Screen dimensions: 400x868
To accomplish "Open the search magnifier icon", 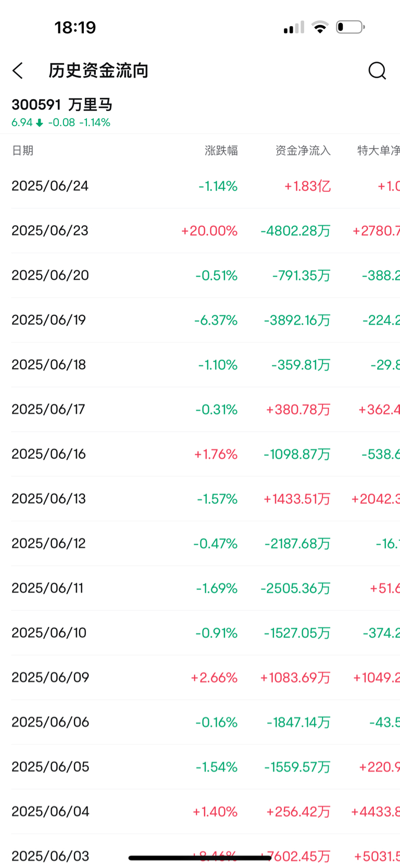I will 377,70.
